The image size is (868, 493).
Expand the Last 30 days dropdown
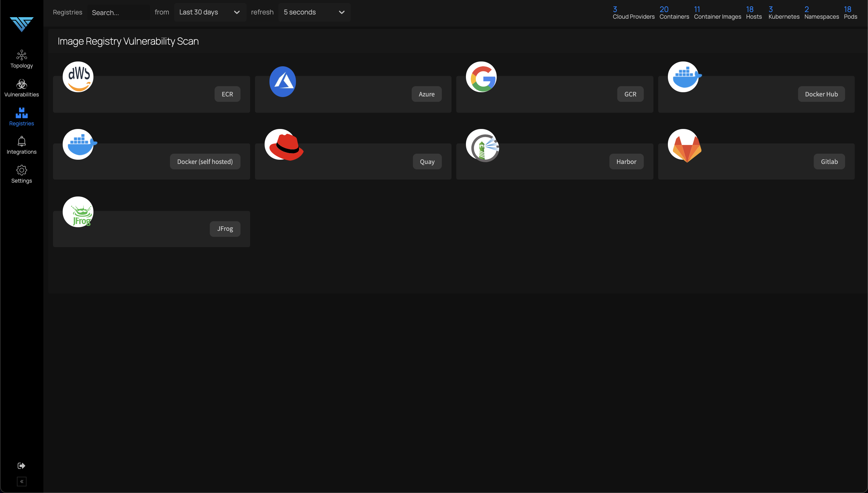210,12
